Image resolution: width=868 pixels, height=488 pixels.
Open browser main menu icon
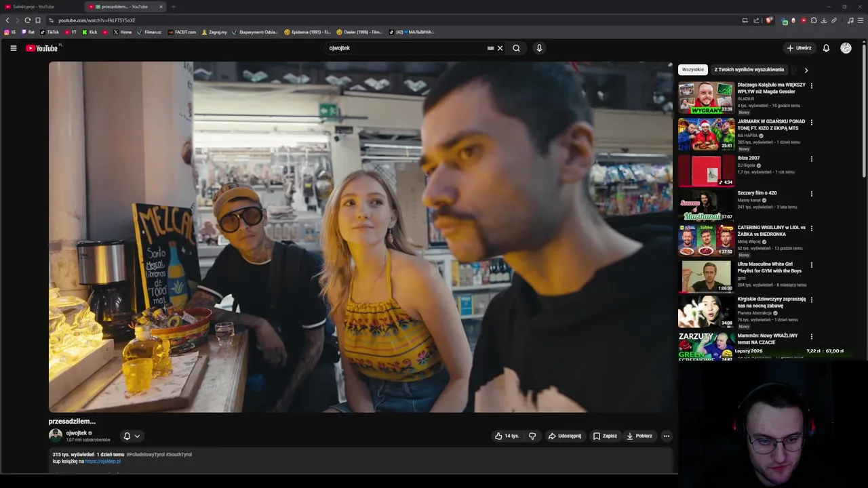(x=861, y=20)
